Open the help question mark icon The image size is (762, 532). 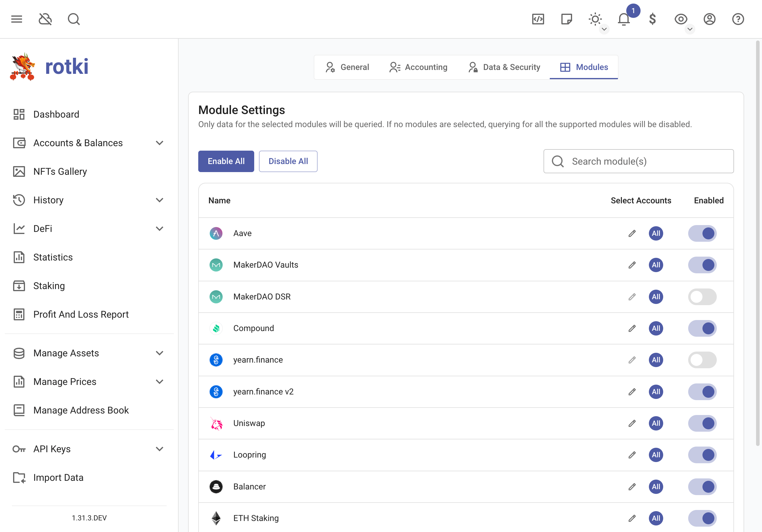738,19
